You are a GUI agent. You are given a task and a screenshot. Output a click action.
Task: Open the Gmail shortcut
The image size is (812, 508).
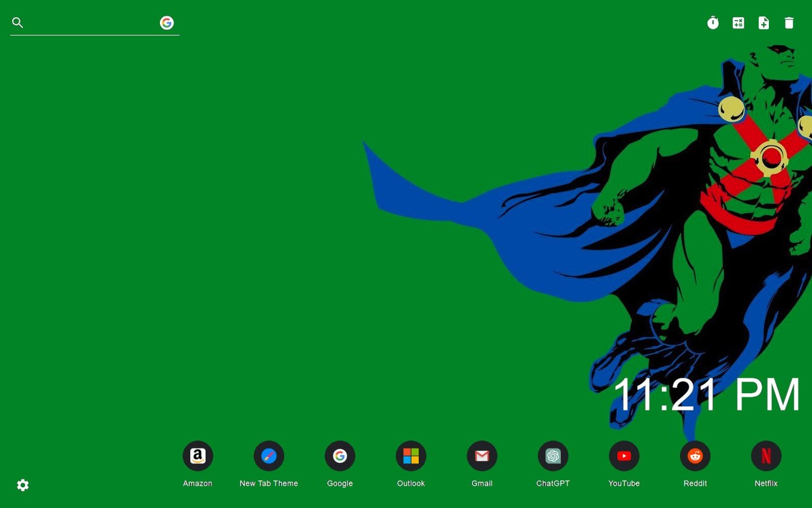point(482,456)
